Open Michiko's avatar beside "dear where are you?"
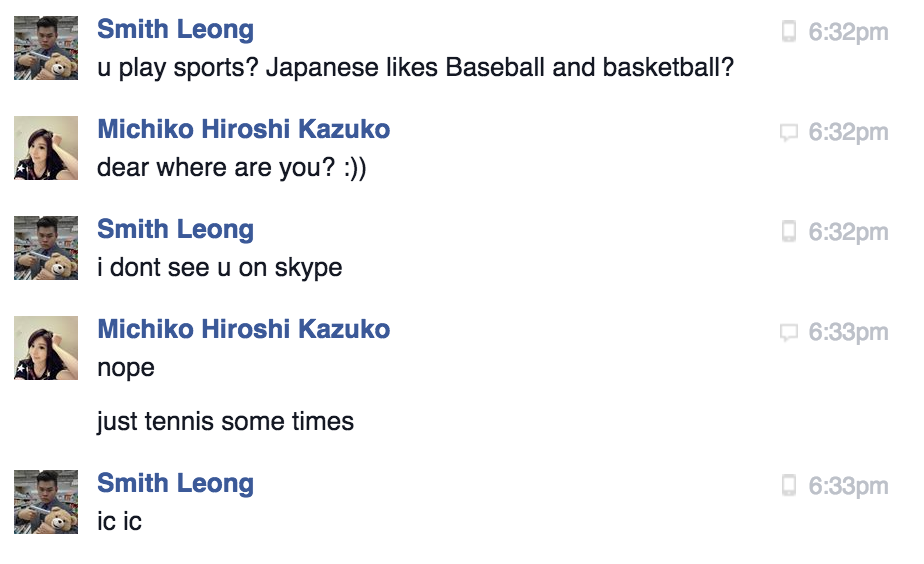The image size is (924, 564). (x=46, y=148)
